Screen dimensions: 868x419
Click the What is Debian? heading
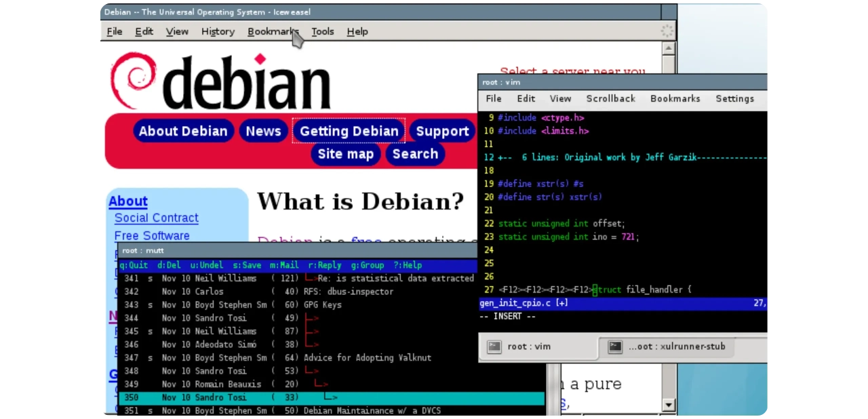point(360,201)
